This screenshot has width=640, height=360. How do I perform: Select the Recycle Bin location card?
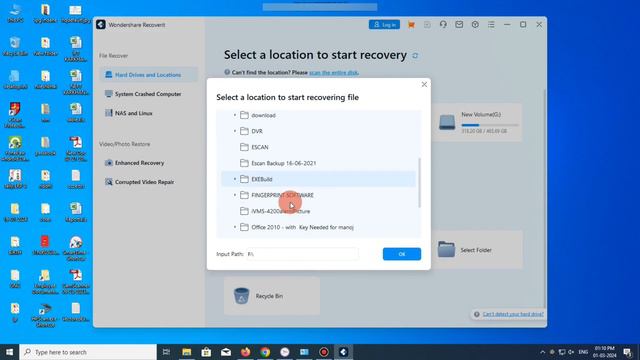[272, 296]
